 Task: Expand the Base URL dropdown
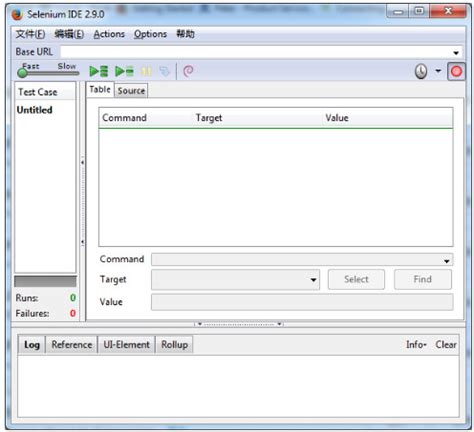pos(456,53)
